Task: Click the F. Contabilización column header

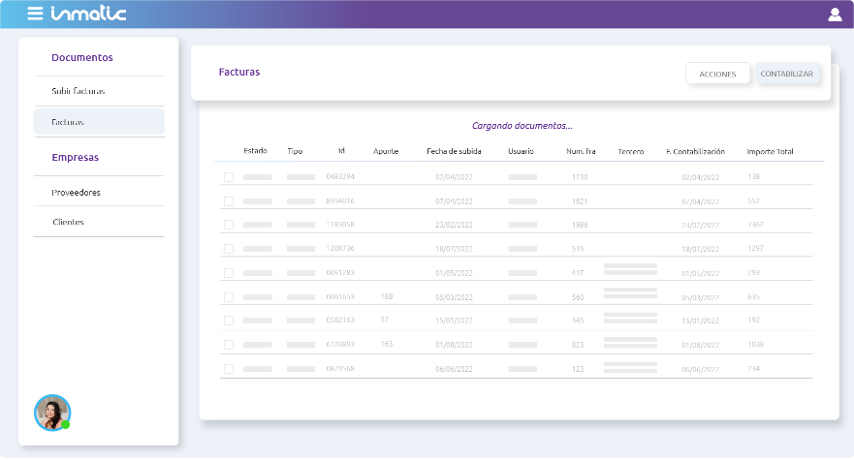Action: click(695, 151)
